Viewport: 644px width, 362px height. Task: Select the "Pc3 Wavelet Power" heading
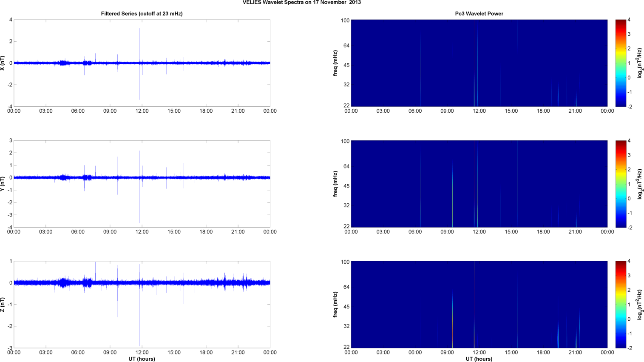(x=479, y=14)
